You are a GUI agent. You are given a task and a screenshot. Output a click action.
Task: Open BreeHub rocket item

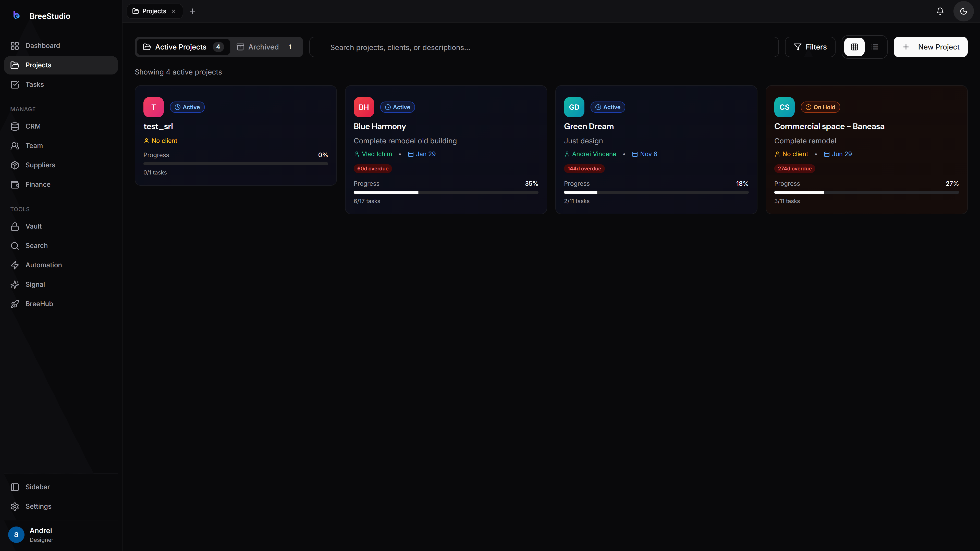click(61, 304)
